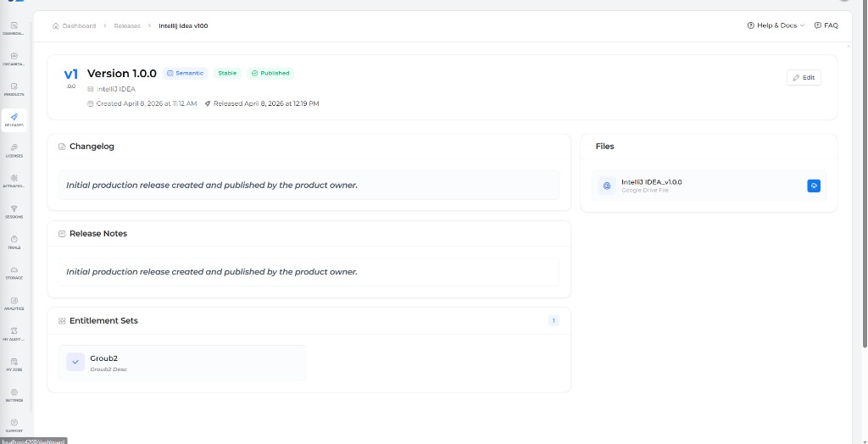Click the Published status badge
Image resolution: width=868 pixels, height=444 pixels.
click(x=270, y=73)
